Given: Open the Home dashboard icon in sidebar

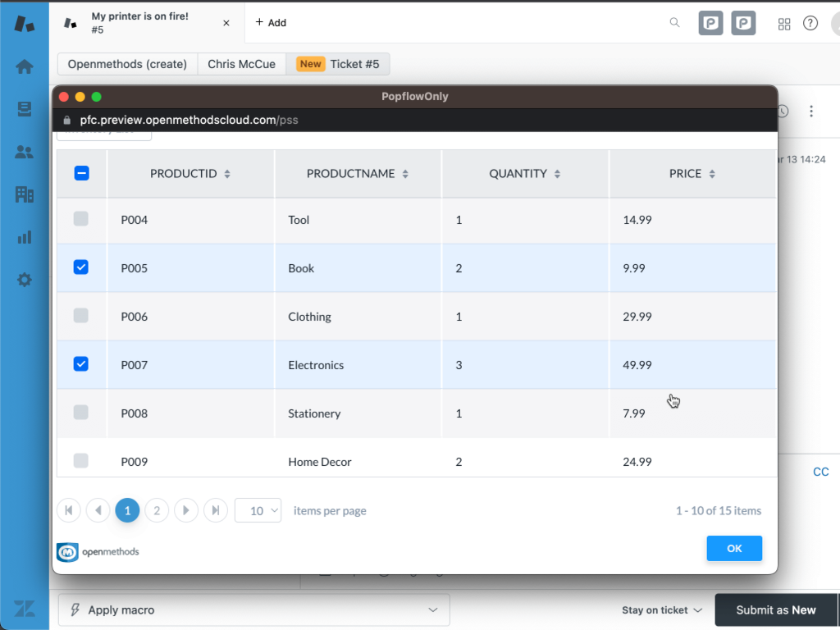Looking at the screenshot, I should pyautogui.click(x=25, y=66).
